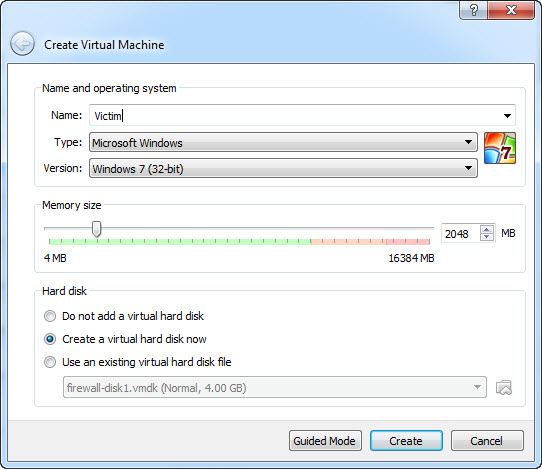Switch to Guided Mode

325,441
